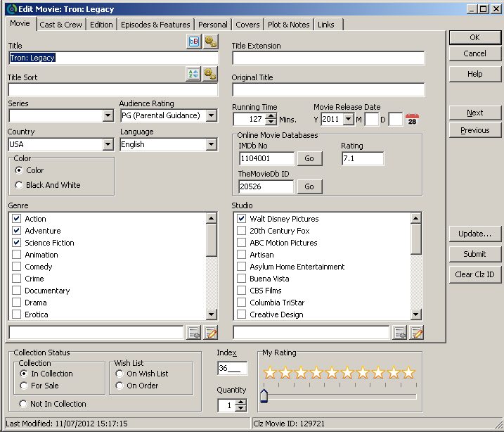Image resolution: width=504 pixels, height=432 pixels.
Task: Click the Help button
Action: coord(475,74)
